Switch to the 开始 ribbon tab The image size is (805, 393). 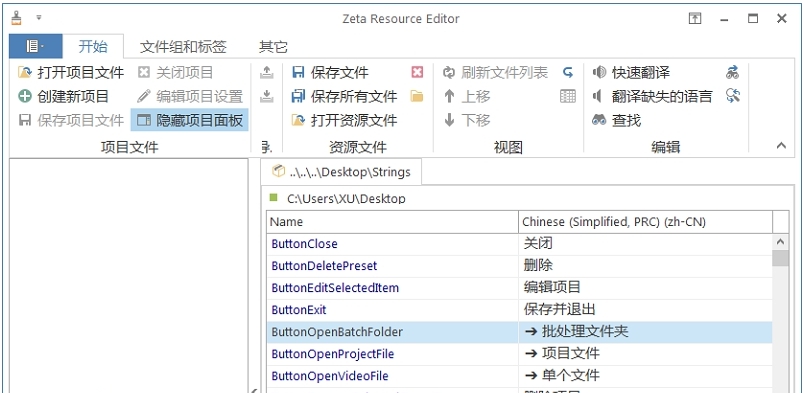pyautogui.click(x=93, y=47)
